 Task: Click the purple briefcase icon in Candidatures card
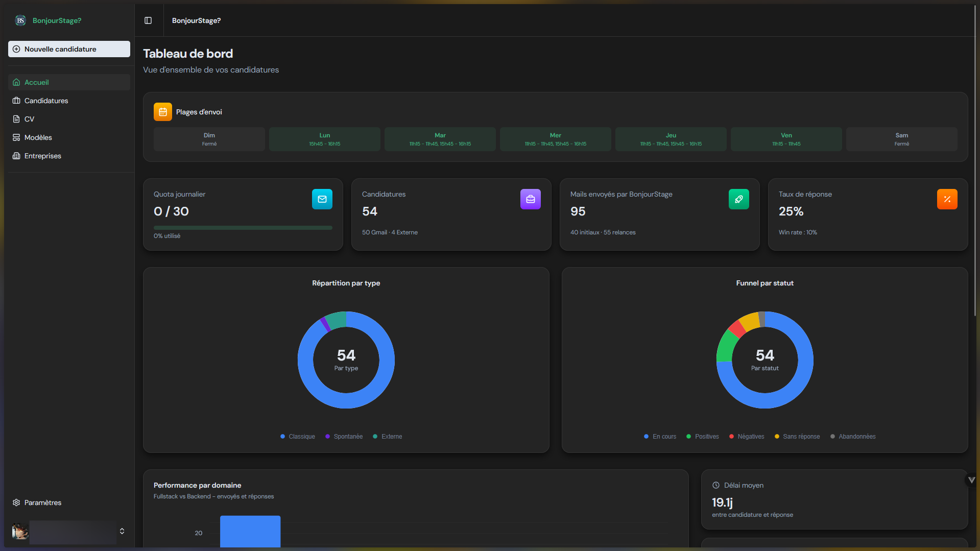pos(530,199)
